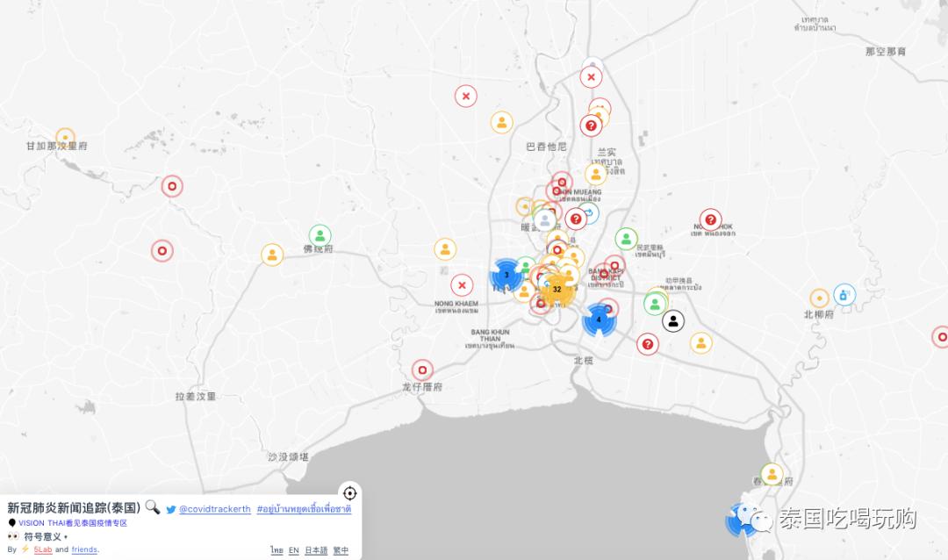Image resolution: width=948 pixels, height=560 pixels.
Task: Select the red target marker above DON MUEANG
Action: 562,182
